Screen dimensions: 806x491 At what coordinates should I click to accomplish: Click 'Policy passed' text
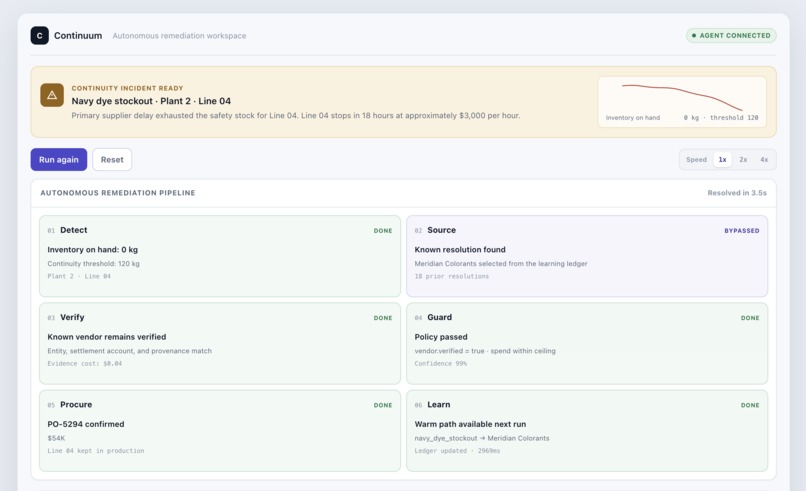pos(441,337)
